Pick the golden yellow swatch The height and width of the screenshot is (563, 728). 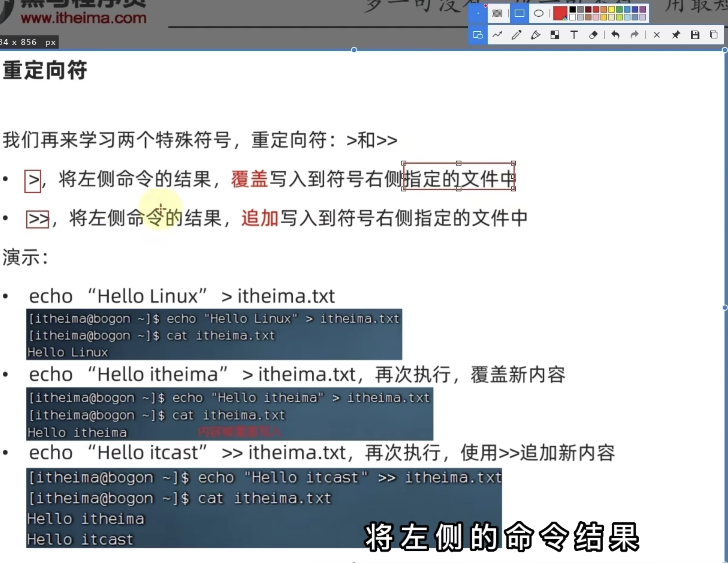point(604,17)
